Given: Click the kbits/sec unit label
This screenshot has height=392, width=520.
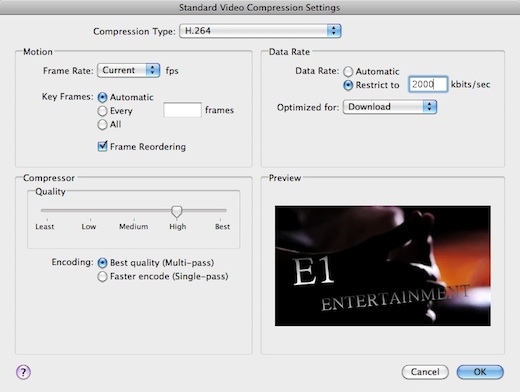Looking at the screenshot, I should [x=470, y=84].
